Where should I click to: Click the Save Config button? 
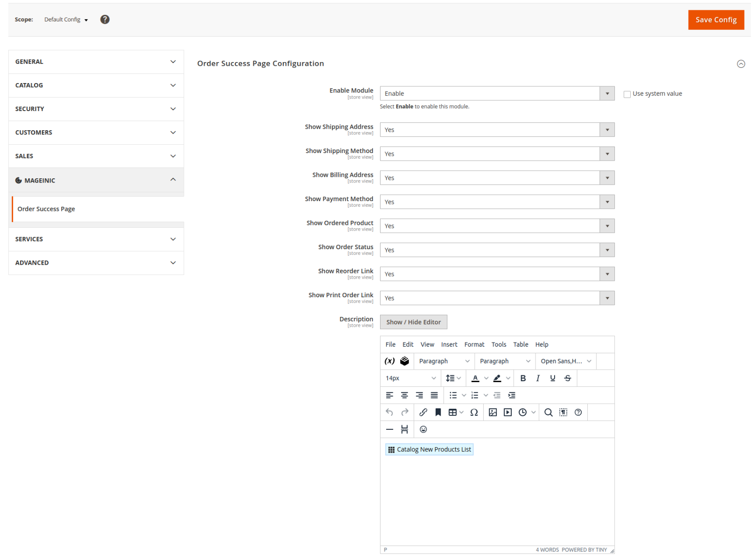click(715, 20)
